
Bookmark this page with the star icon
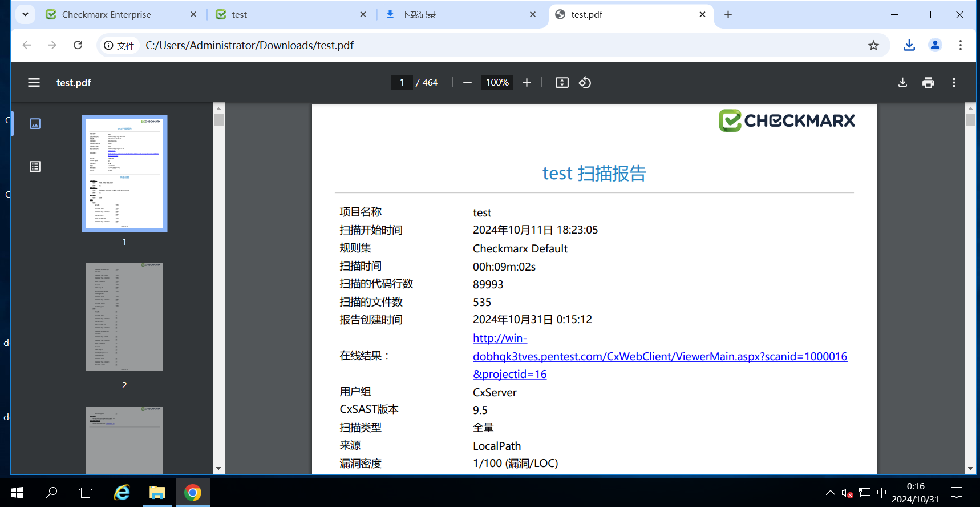click(873, 45)
